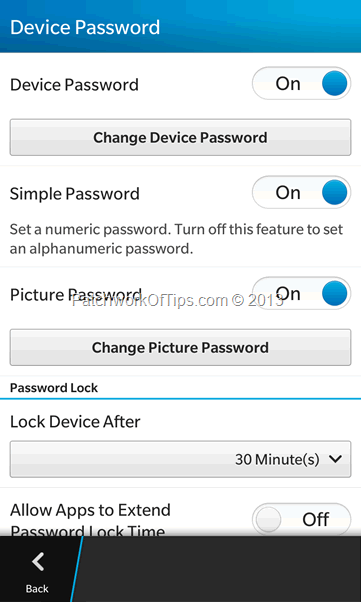
Task: Tap the Device Password title header
Action: [85, 27]
